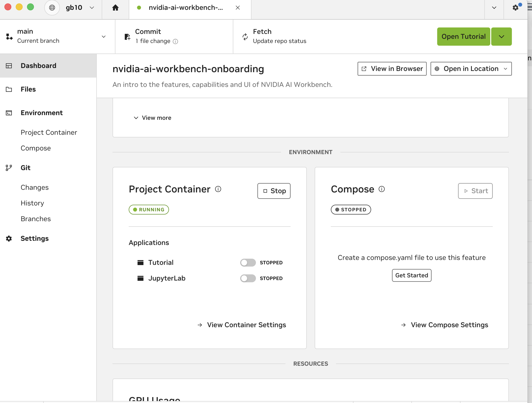532x403 pixels.
Task: Click the Commit file-plus icon
Action: [127, 37]
